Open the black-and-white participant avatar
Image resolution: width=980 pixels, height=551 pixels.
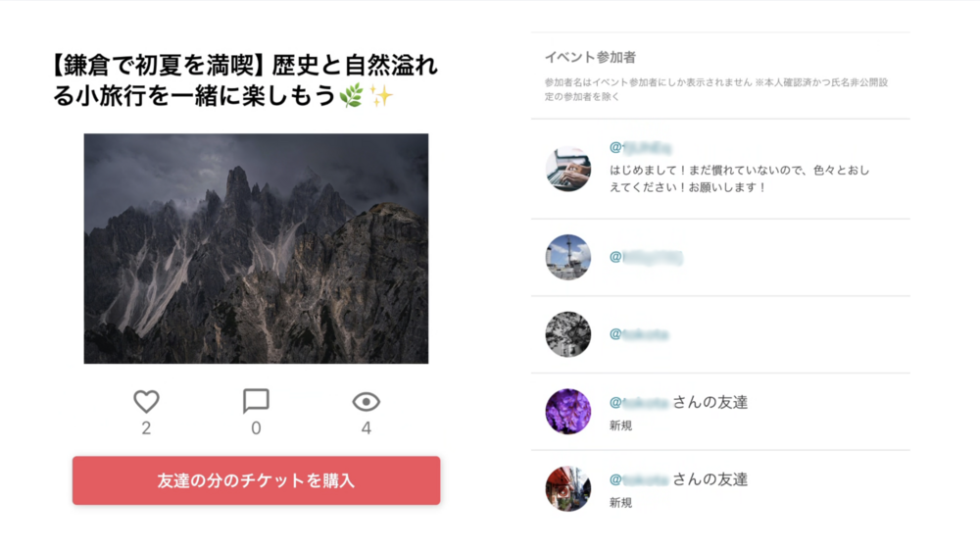[x=568, y=334]
